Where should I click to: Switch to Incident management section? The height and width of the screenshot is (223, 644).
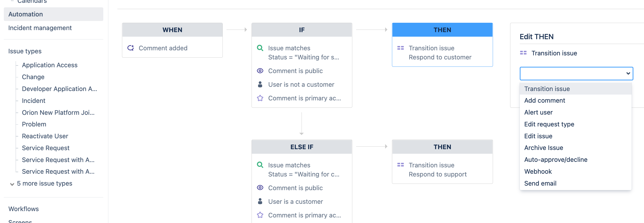pyautogui.click(x=40, y=28)
